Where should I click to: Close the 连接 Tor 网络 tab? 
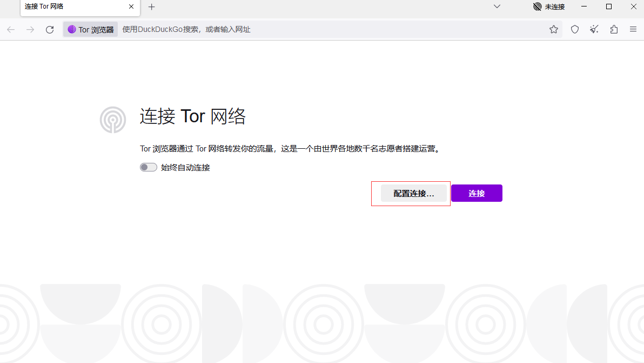pos(131,6)
